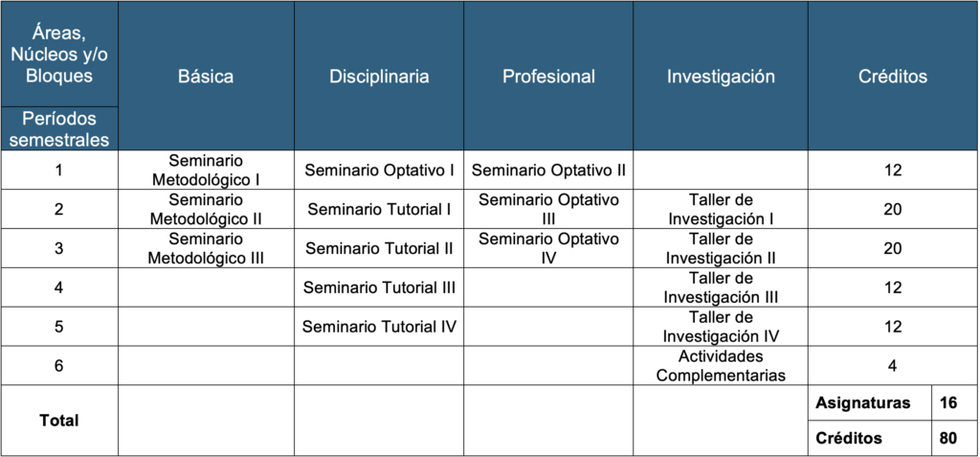Click the Básica column header
Image resolution: width=980 pixels, height=457 pixels.
tap(206, 77)
